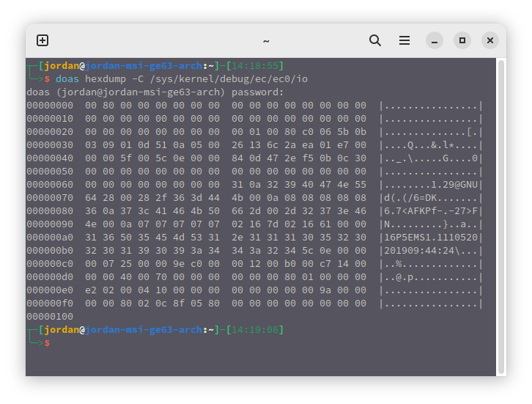Click ASCII text '6.7<AFKPf-.-27>F'

(x=431, y=211)
